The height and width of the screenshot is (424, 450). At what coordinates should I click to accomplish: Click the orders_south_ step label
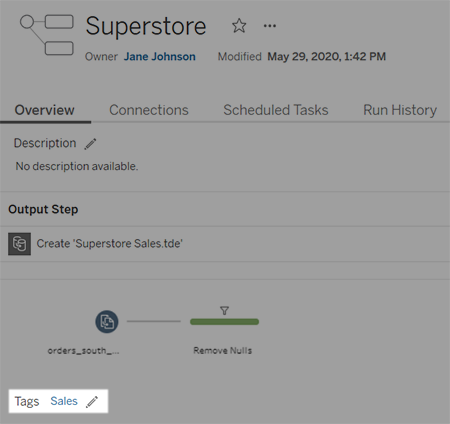pos(83,351)
